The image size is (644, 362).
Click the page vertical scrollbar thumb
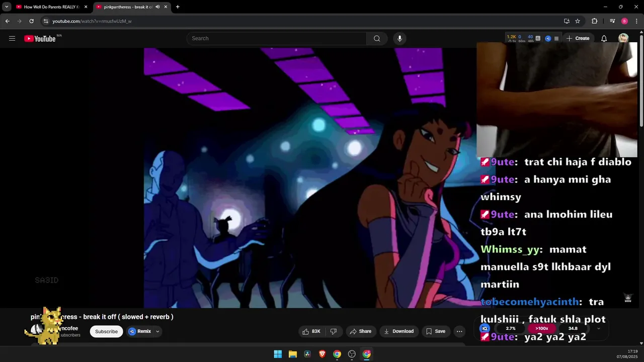point(641,80)
